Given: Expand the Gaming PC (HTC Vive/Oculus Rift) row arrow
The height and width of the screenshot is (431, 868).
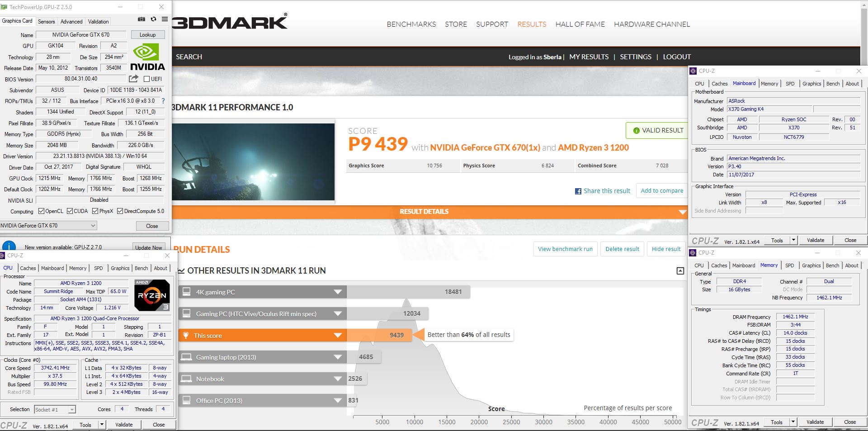Looking at the screenshot, I should pos(338,314).
